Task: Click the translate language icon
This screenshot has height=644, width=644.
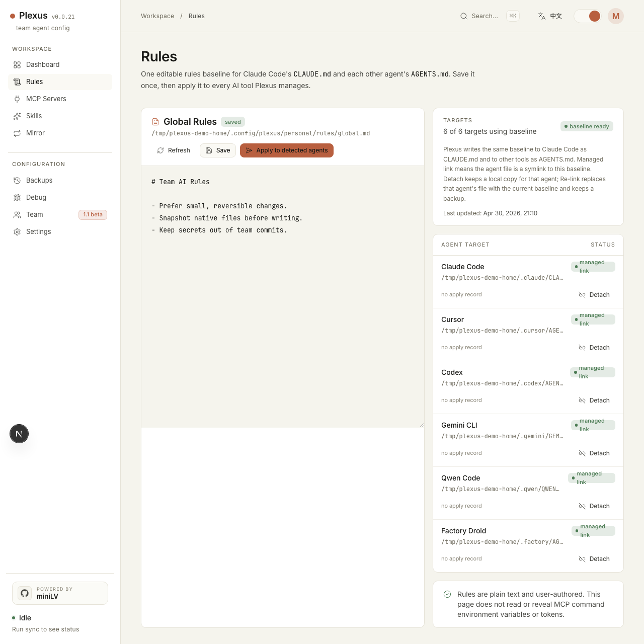Action: tap(542, 16)
